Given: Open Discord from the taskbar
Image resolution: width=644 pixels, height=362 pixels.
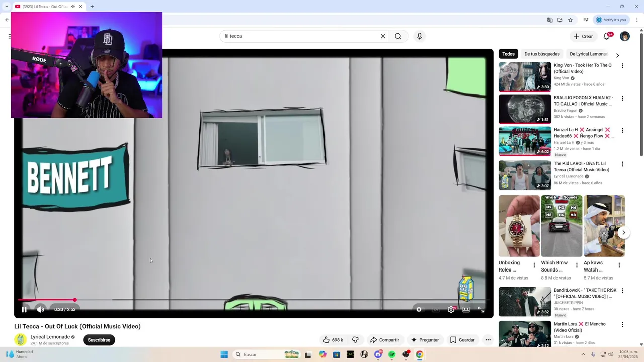Looking at the screenshot, I should point(378,355).
